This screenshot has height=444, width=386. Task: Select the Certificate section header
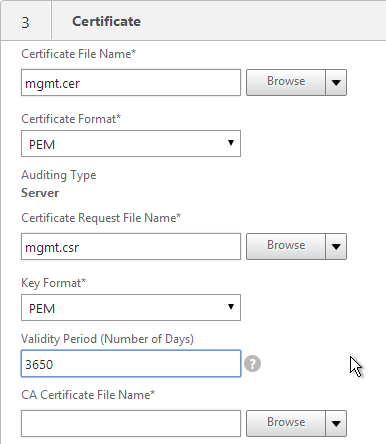(x=106, y=21)
